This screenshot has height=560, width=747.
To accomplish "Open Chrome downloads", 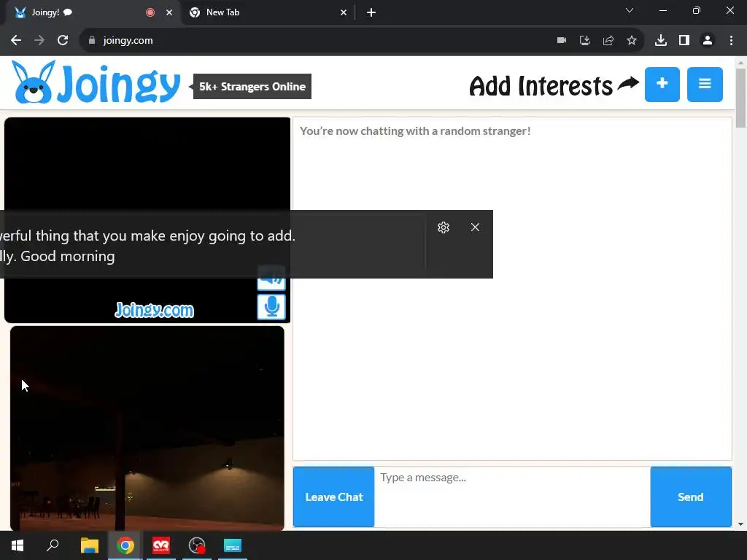I will pos(661,41).
